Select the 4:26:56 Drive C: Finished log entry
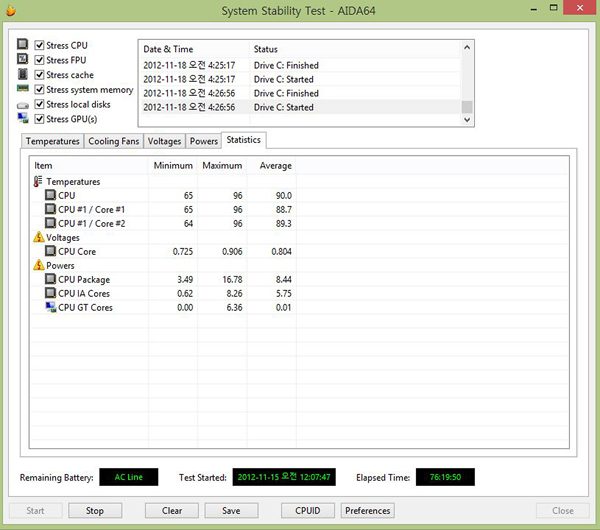Screen dimensions: 600x530 [300, 93]
